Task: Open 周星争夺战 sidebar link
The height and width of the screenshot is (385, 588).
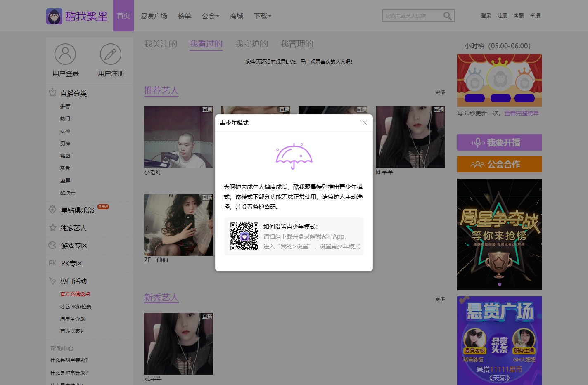Action: (x=73, y=319)
